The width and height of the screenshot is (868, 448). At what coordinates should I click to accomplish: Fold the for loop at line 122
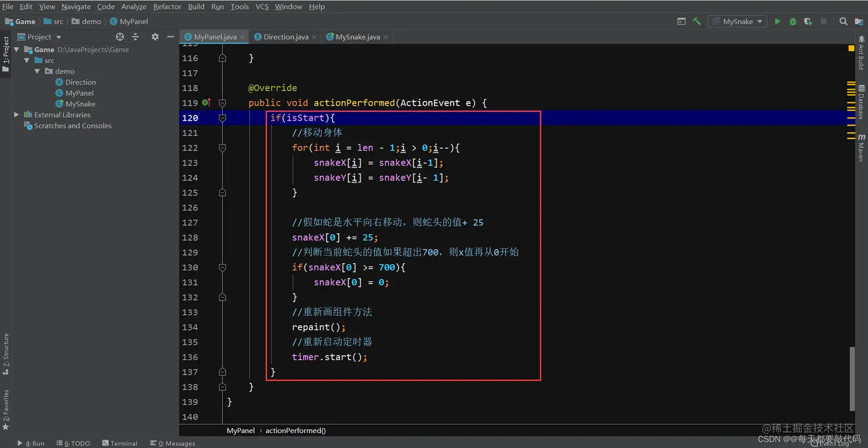point(222,148)
